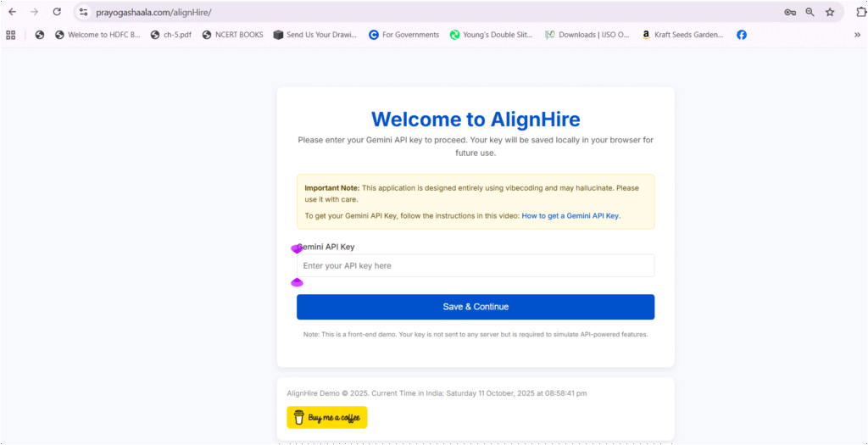Open the browser extensions puzzle icon
This screenshot has width=868, height=445.
tap(861, 12)
